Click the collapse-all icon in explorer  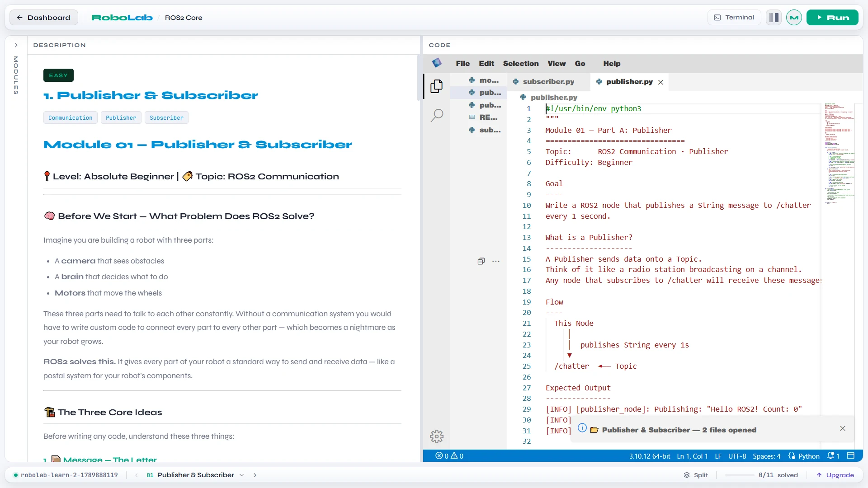pyautogui.click(x=481, y=261)
